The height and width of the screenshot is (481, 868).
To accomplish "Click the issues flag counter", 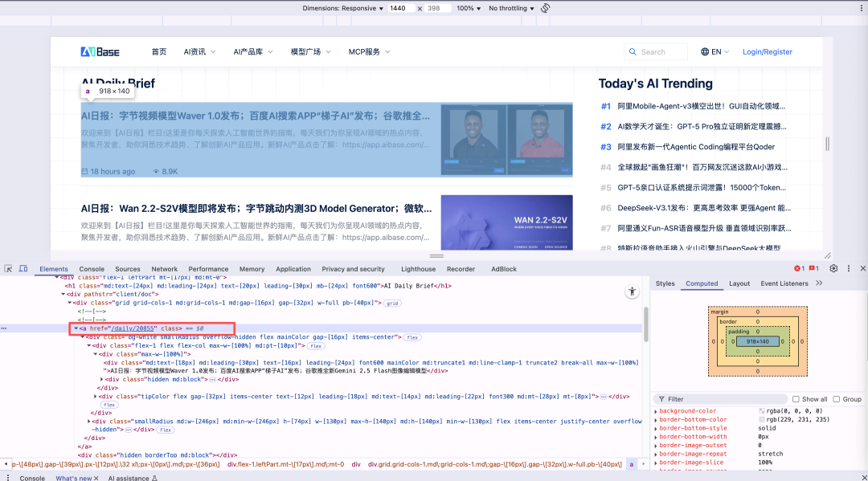I will pos(813,268).
